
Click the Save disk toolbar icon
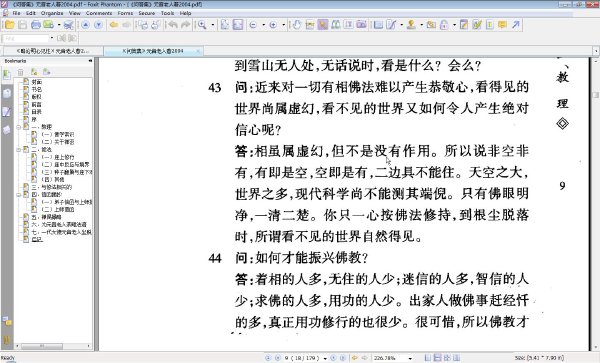click(23, 25)
